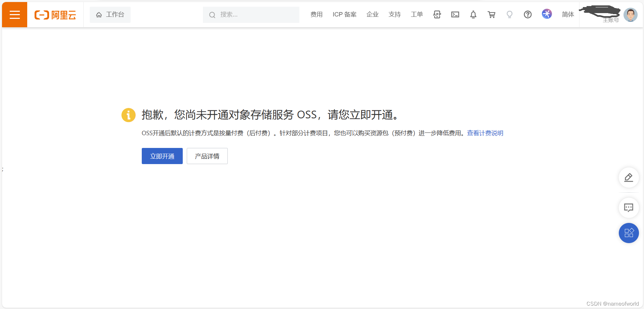Open the 工单 menu
Viewport: 644px width, 309px height.
pyautogui.click(x=417, y=14)
